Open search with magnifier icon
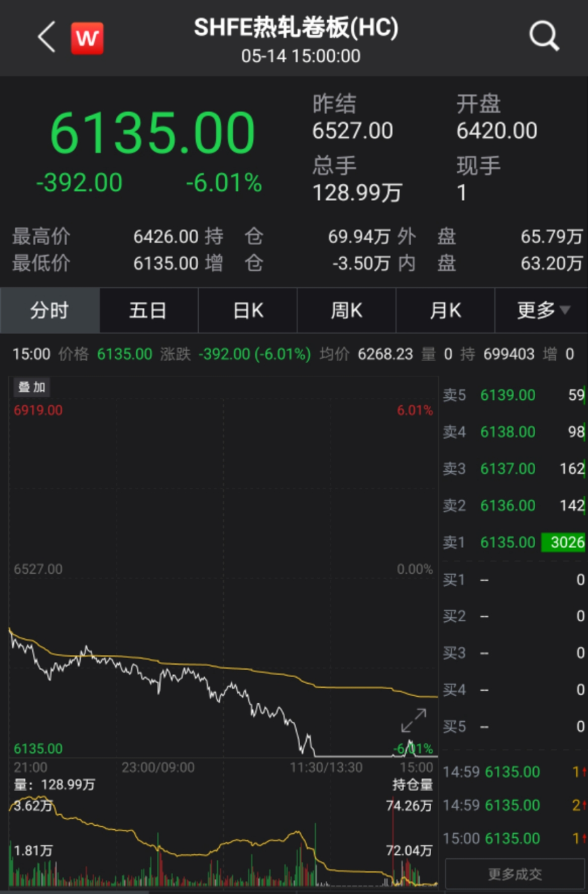The height and width of the screenshot is (894, 588). (543, 37)
